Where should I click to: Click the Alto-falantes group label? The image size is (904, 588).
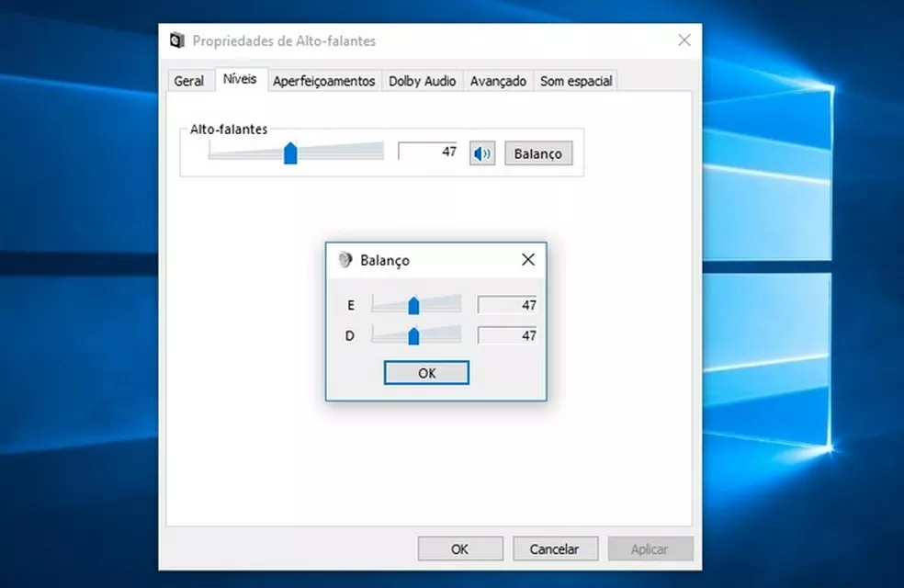tap(229, 130)
